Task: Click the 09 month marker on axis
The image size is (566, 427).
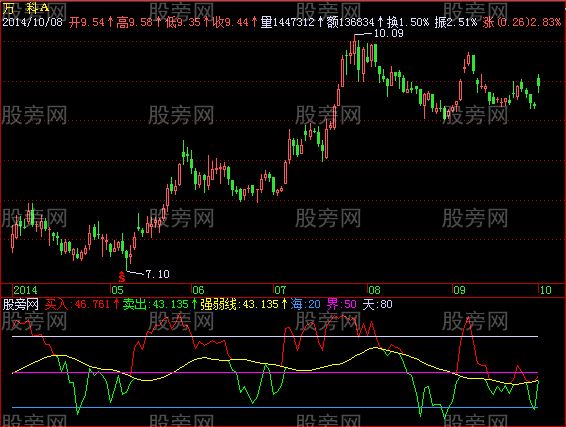Action: pyautogui.click(x=460, y=290)
